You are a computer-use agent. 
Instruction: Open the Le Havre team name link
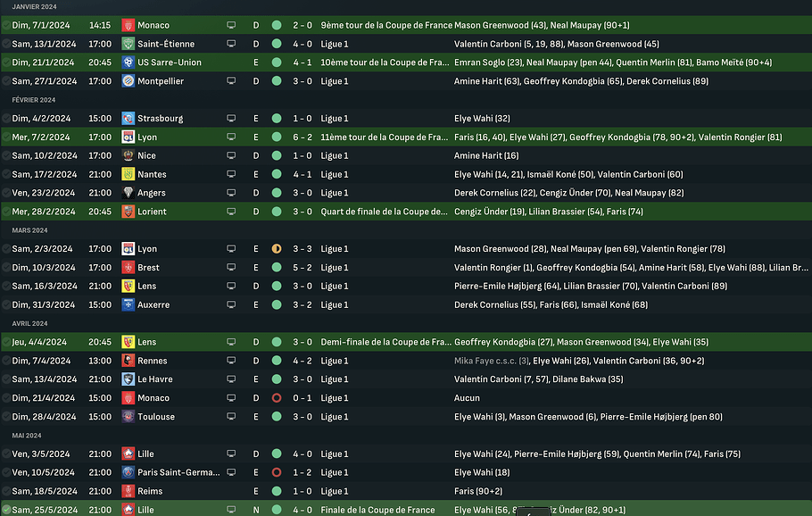[155, 379]
